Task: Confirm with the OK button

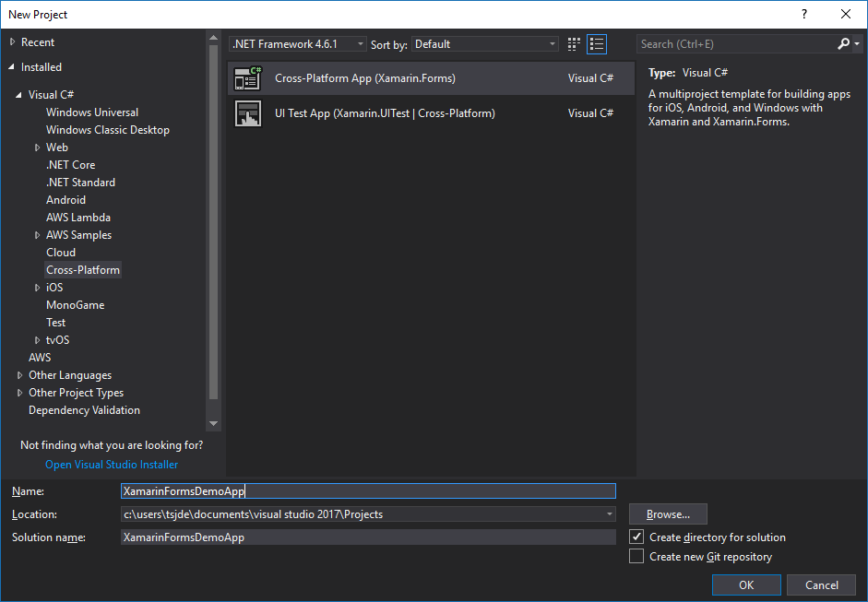Action: 746,585
